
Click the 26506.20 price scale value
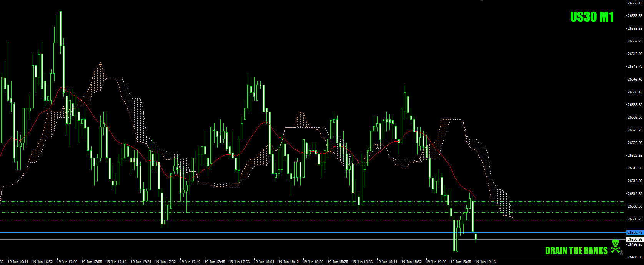(x=635, y=219)
